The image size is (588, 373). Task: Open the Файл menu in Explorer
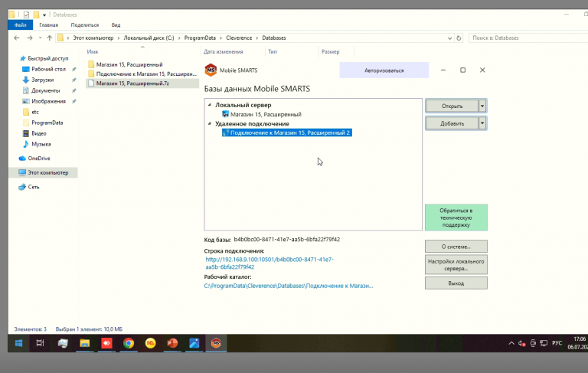click(x=20, y=25)
